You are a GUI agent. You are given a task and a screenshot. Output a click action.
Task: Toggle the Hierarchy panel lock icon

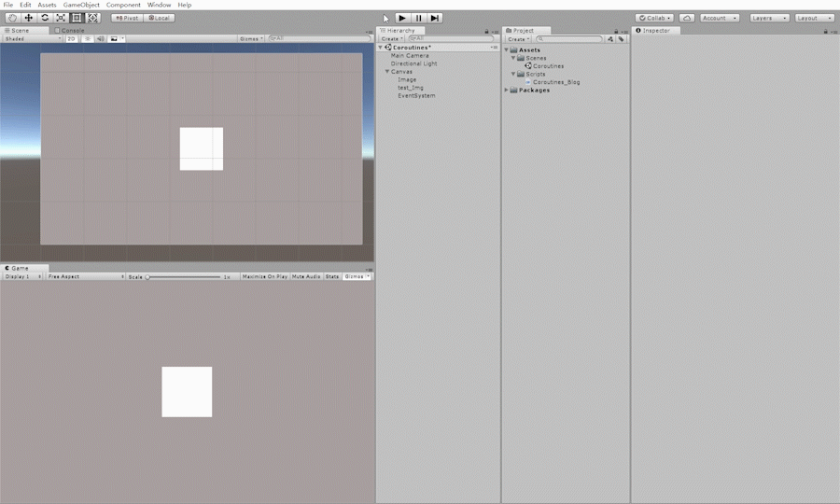(486, 31)
